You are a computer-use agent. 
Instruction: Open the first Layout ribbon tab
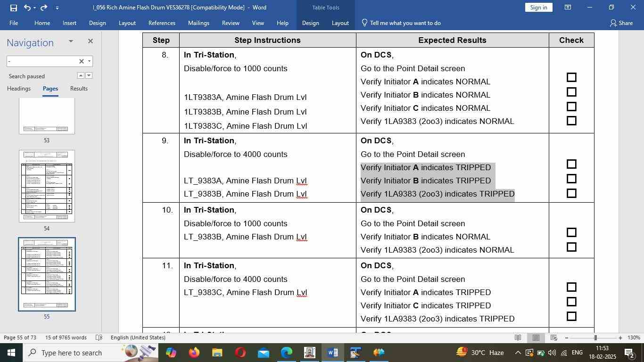127,23
